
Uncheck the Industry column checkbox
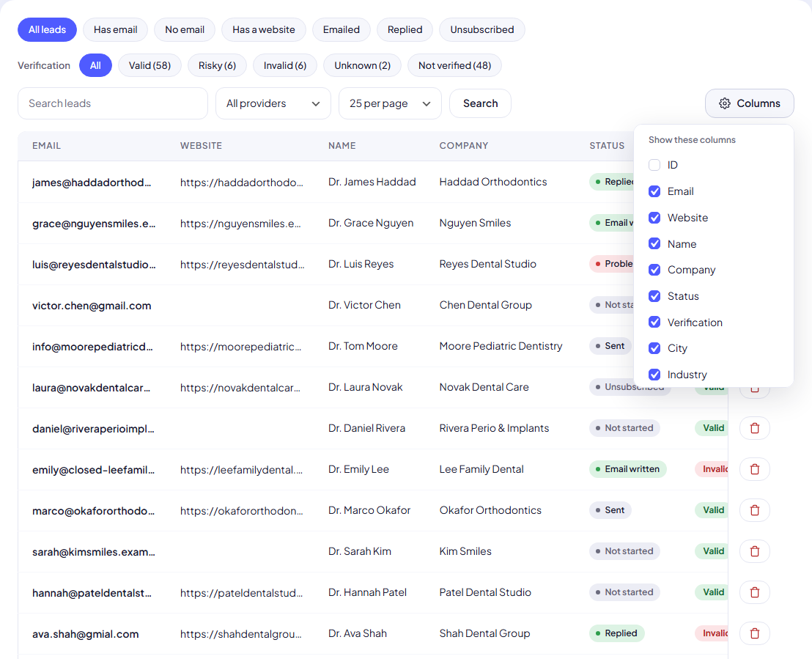654,375
